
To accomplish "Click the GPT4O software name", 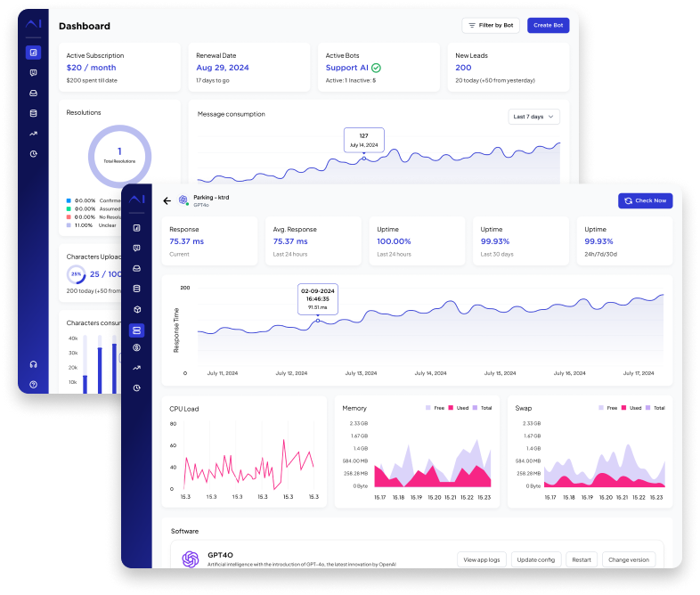I will (221, 555).
